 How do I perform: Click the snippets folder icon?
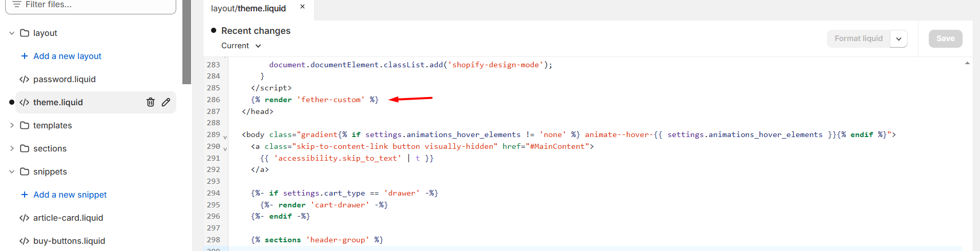(25, 171)
